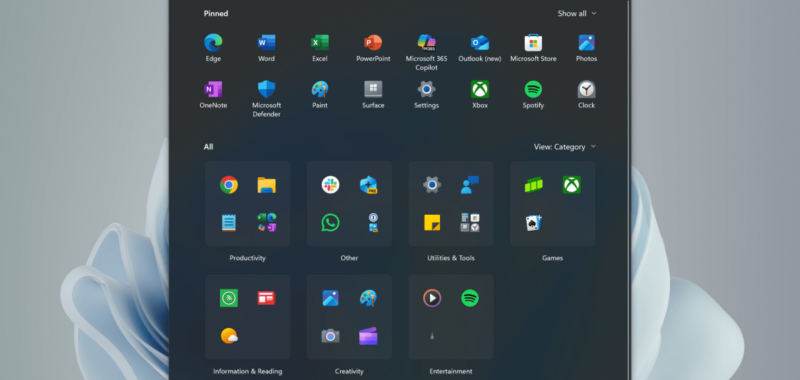The width and height of the screenshot is (800, 380).
Task: Open the pinned Xbox app
Action: [480, 89]
